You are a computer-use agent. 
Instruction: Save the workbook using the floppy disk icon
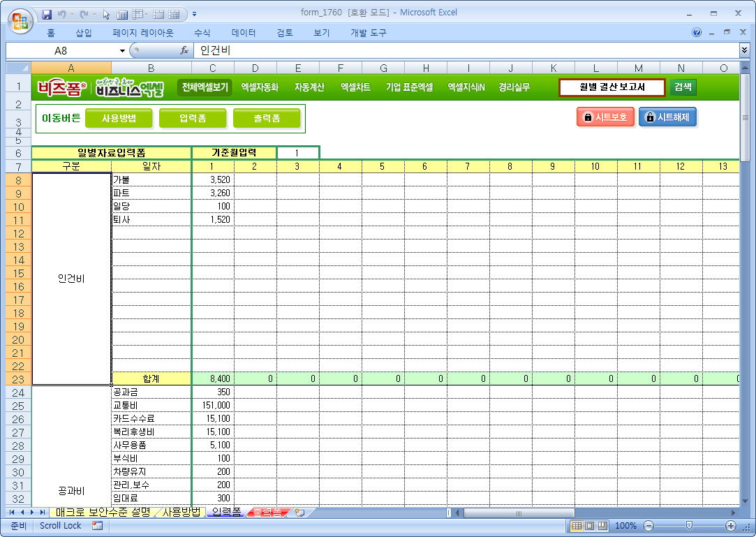tap(47, 14)
